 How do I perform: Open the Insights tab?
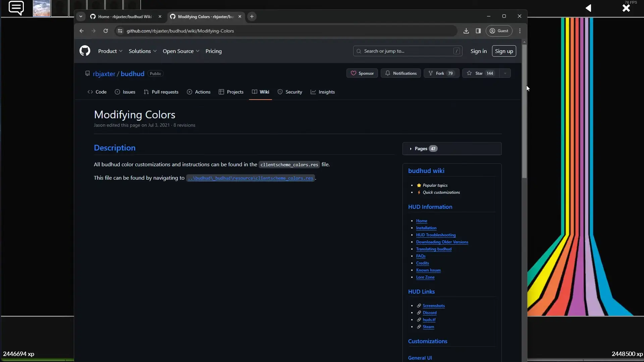[323, 92]
